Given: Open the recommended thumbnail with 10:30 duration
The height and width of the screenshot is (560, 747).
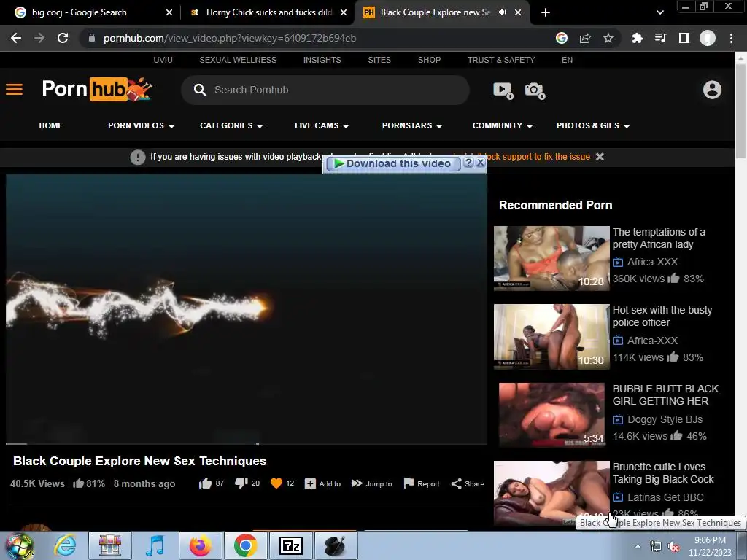Looking at the screenshot, I should pos(551,337).
